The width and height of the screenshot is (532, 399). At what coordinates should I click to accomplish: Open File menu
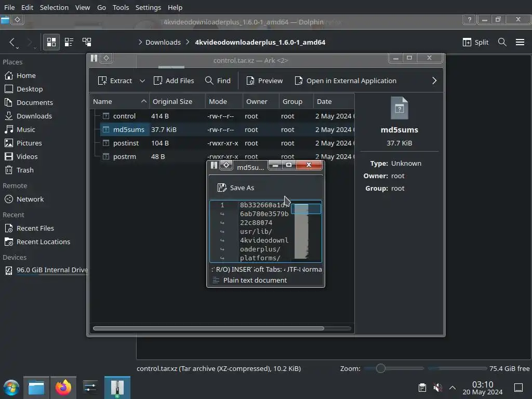(x=9, y=7)
